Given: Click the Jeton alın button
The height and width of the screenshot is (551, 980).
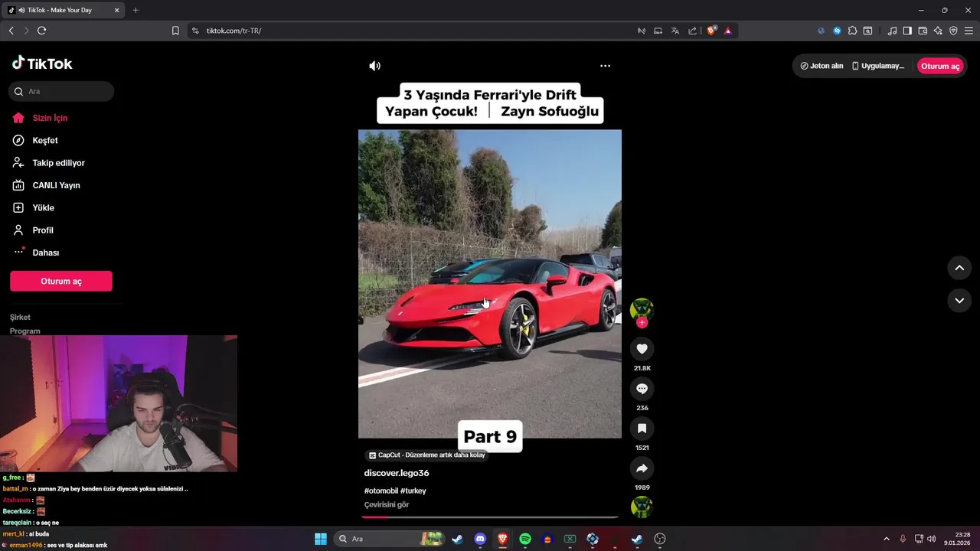Looking at the screenshot, I should tap(822, 66).
